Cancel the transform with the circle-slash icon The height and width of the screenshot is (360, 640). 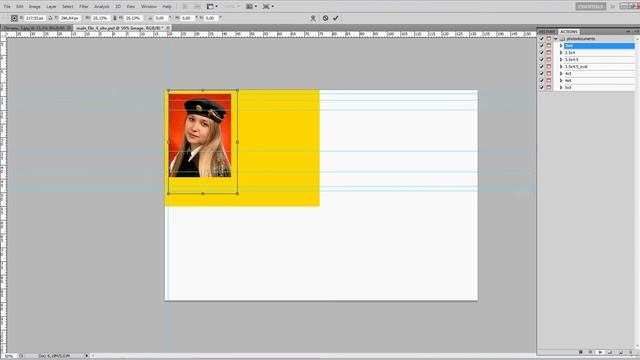pyautogui.click(x=325, y=18)
